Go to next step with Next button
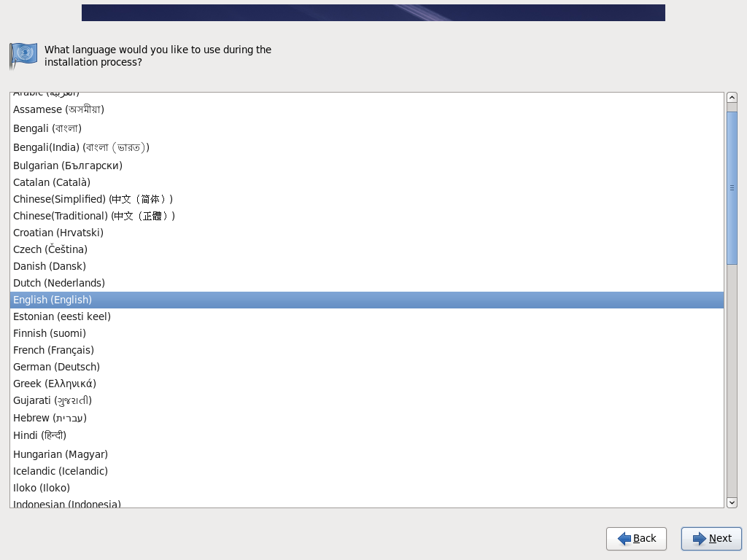747x560 pixels. (x=711, y=539)
